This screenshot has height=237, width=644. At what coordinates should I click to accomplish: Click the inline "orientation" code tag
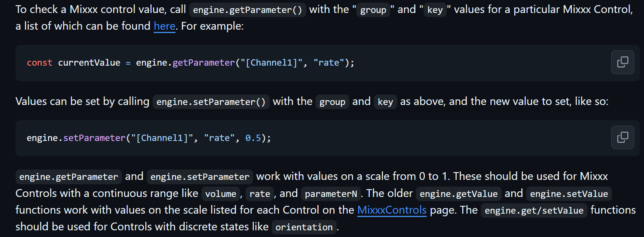(x=304, y=227)
